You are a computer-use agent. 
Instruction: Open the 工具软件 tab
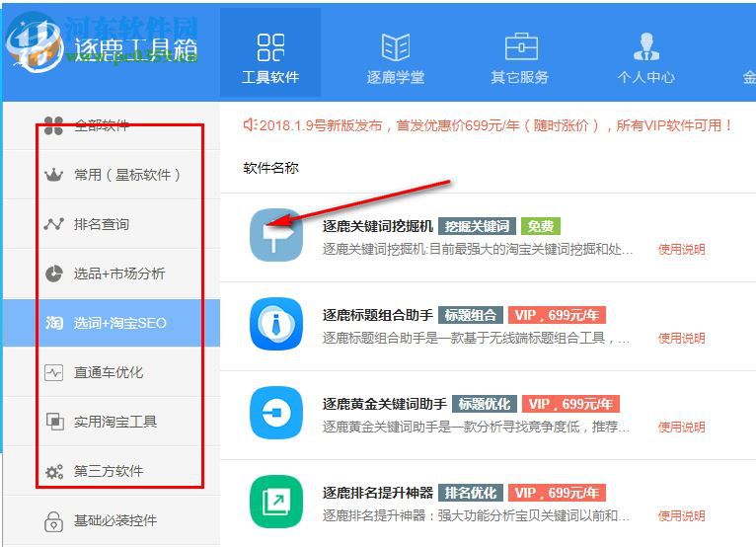pos(270,52)
